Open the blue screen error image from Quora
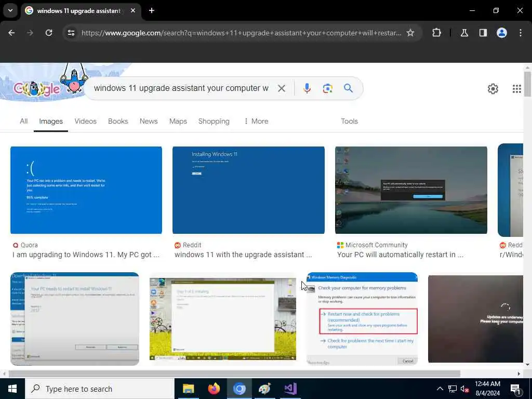The height and width of the screenshot is (399, 532). pyautogui.click(x=86, y=190)
